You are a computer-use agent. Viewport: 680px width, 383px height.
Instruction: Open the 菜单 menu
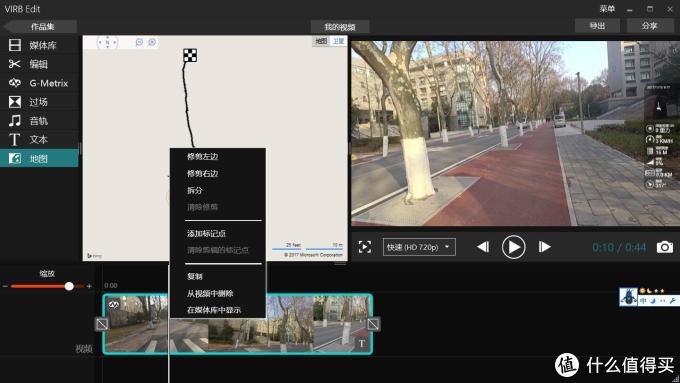click(x=607, y=9)
